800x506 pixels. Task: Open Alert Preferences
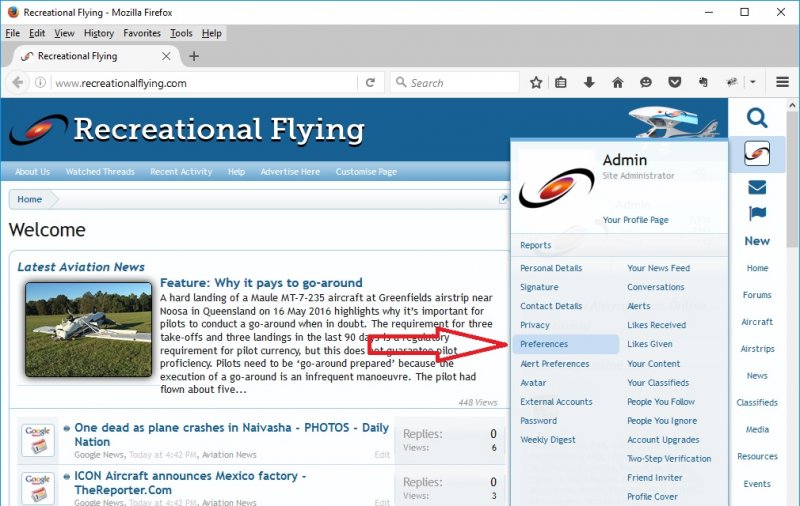[x=555, y=364]
